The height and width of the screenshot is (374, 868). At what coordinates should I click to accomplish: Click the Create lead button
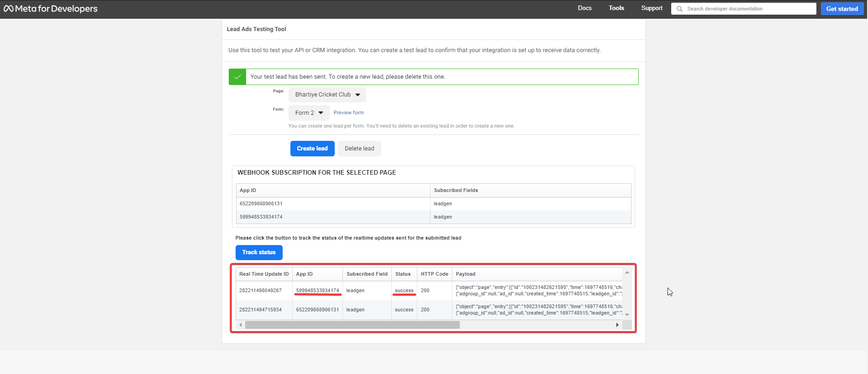pos(312,149)
